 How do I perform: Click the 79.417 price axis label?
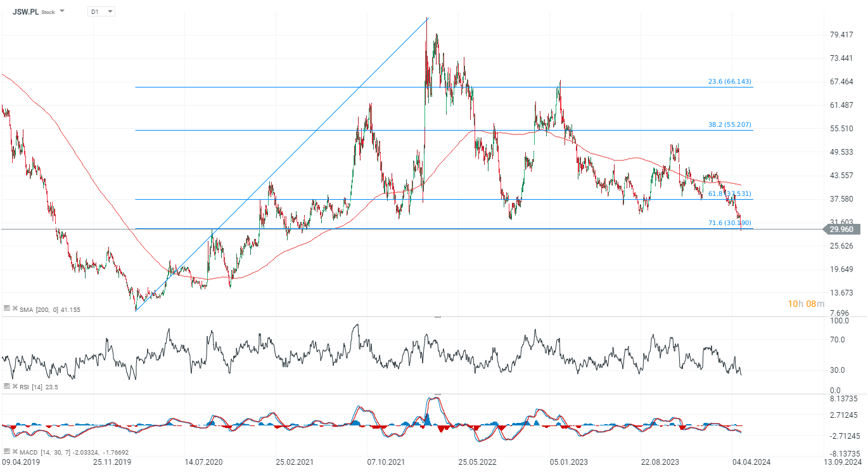tap(842, 35)
